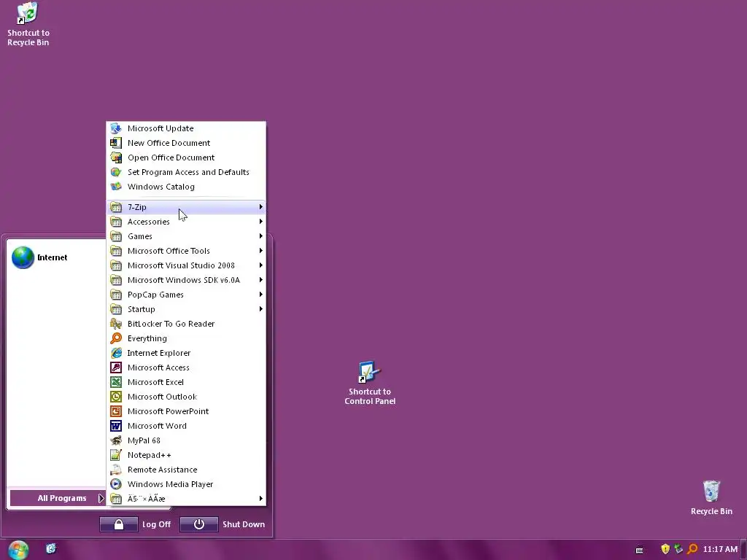Launch the Everything search program
This screenshot has height=560, width=747.
point(186,338)
